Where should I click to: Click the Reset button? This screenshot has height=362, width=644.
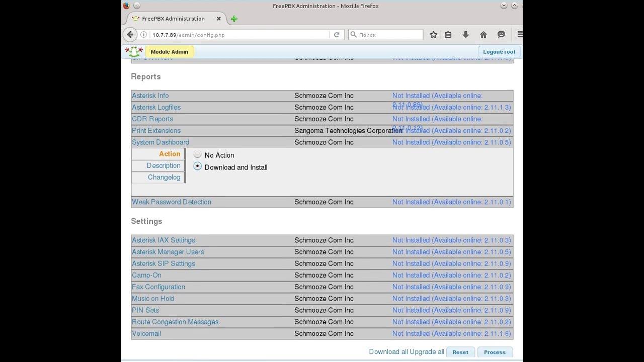(460, 352)
